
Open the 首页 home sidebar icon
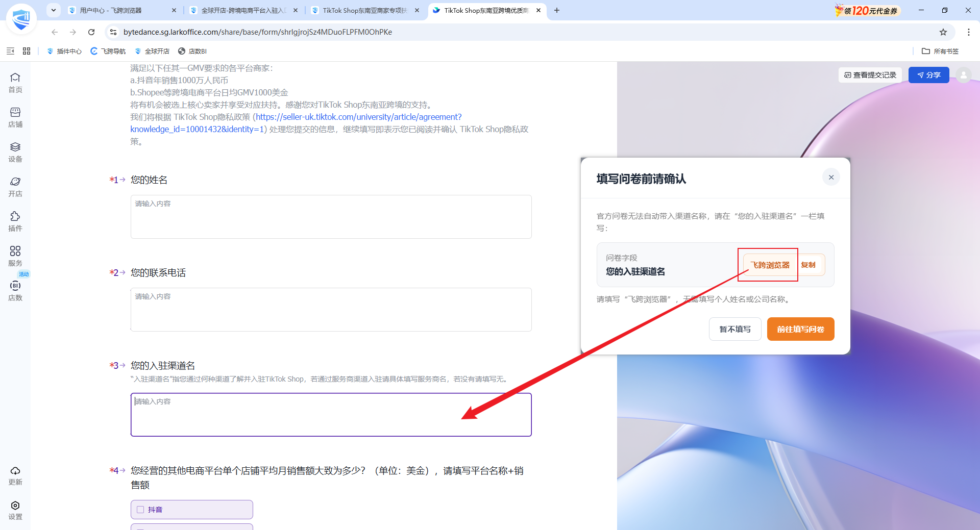tap(15, 83)
